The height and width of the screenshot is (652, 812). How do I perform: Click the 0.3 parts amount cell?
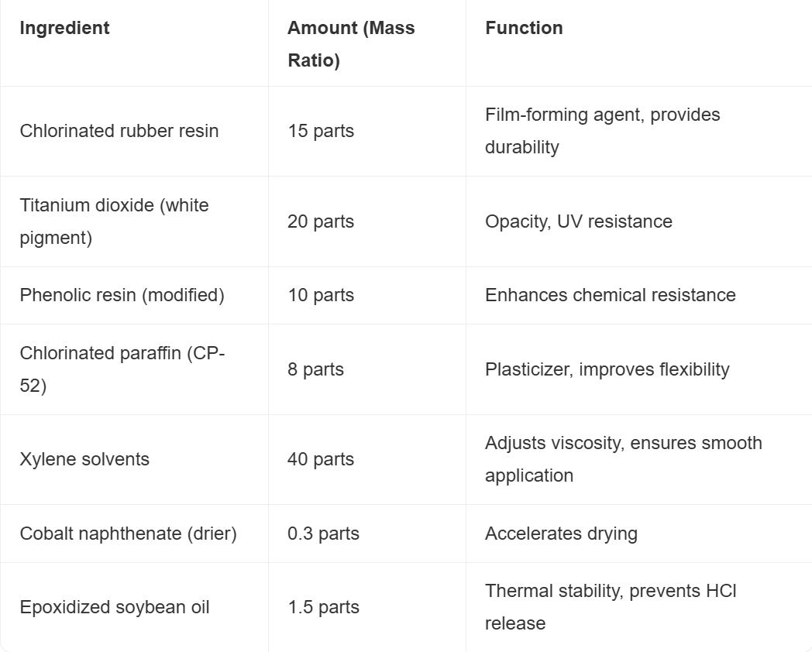pyautogui.click(x=323, y=534)
